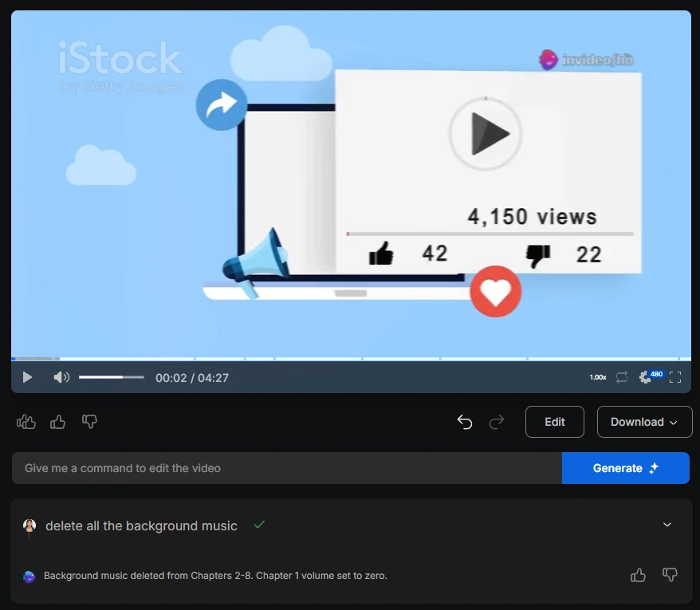Play the video in the player
Screen dimensions: 700x610
click(27, 377)
